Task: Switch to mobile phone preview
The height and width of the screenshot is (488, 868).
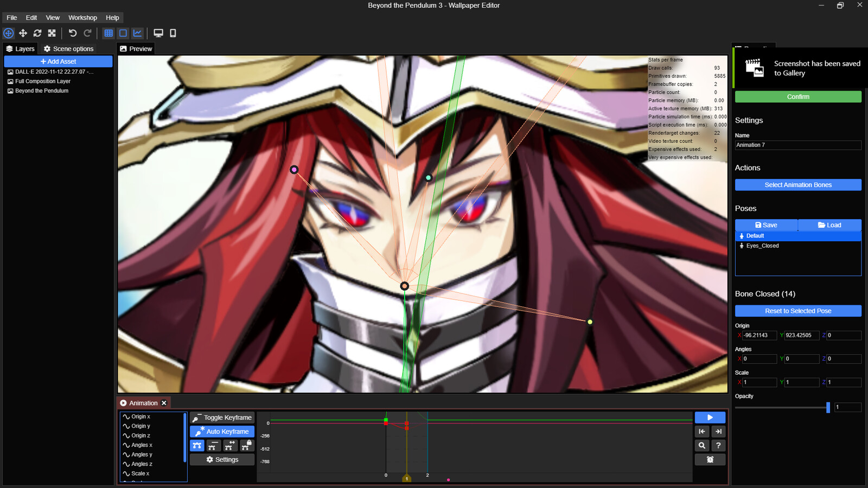Action: (173, 33)
